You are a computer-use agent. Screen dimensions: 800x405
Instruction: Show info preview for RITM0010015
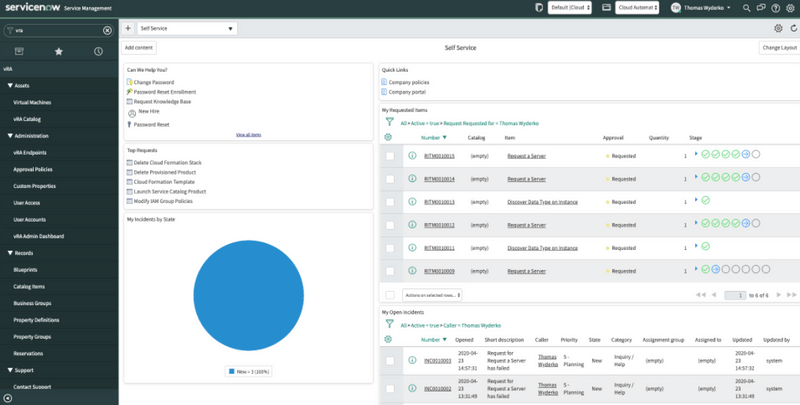(x=412, y=156)
